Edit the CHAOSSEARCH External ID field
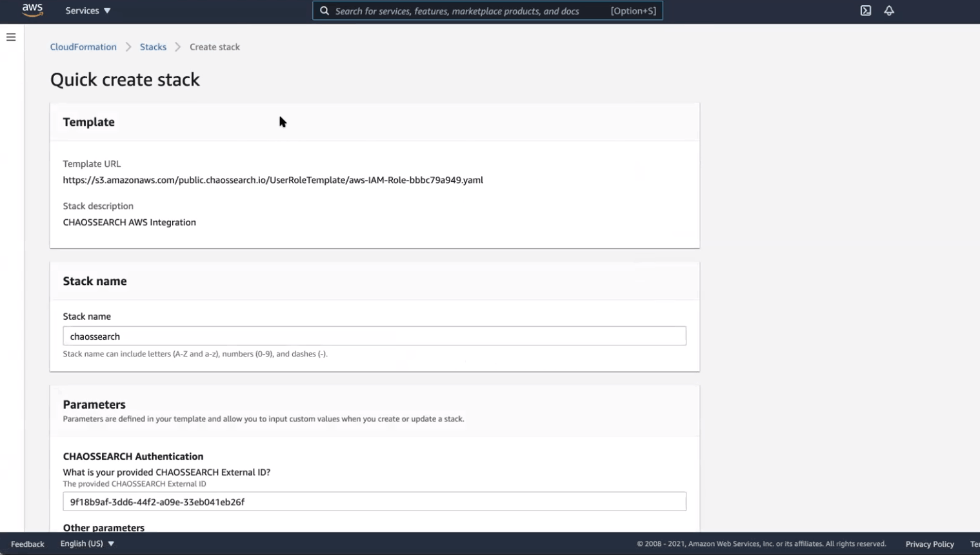Screen dimensions: 980x555 click(x=374, y=501)
